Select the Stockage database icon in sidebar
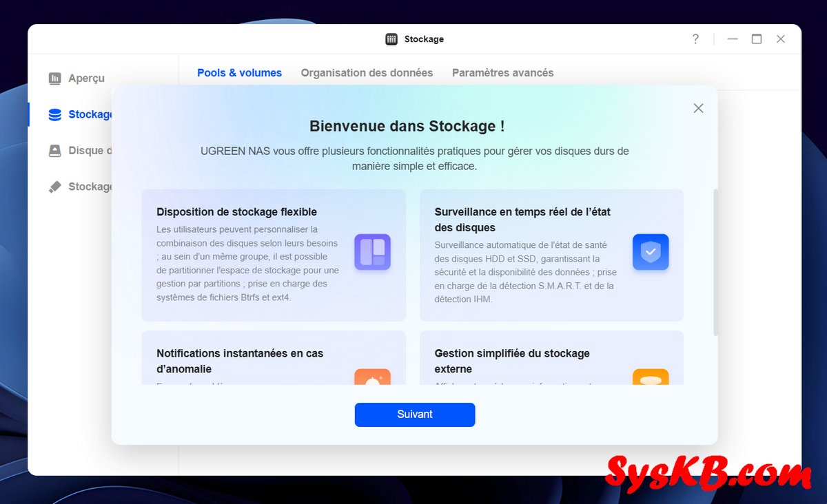The height and width of the screenshot is (504, 827). (x=55, y=114)
